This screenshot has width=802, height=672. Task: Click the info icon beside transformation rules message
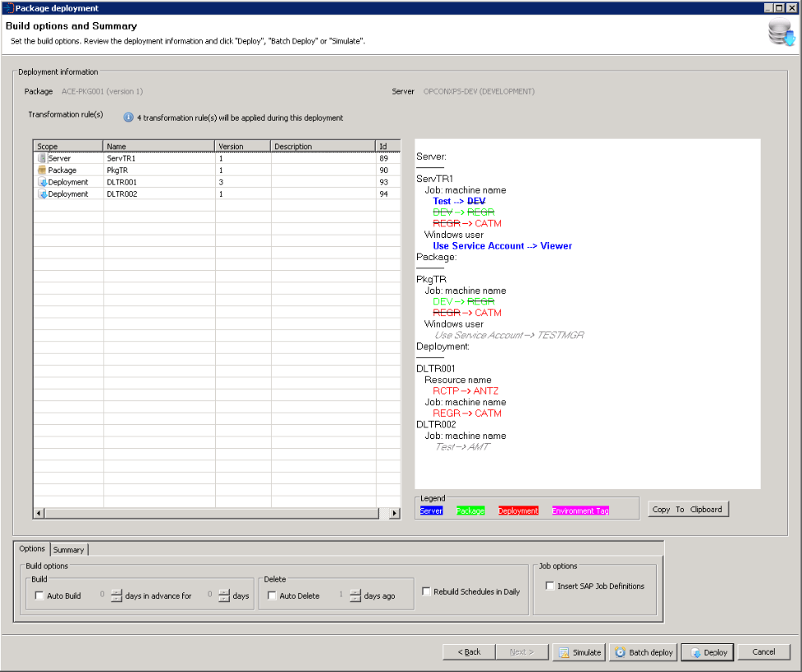(128, 117)
